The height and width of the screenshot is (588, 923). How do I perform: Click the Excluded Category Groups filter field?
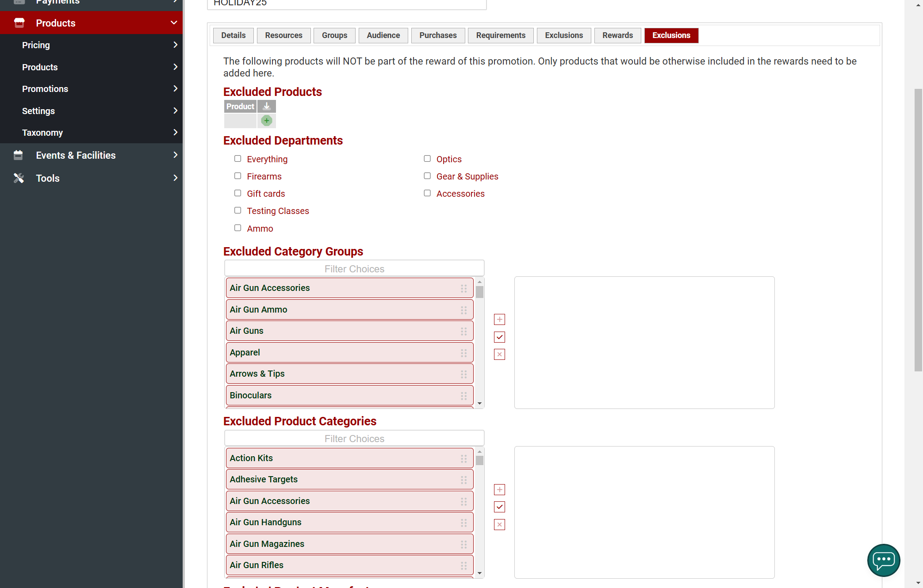pyautogui.click(x=354, y=269)
